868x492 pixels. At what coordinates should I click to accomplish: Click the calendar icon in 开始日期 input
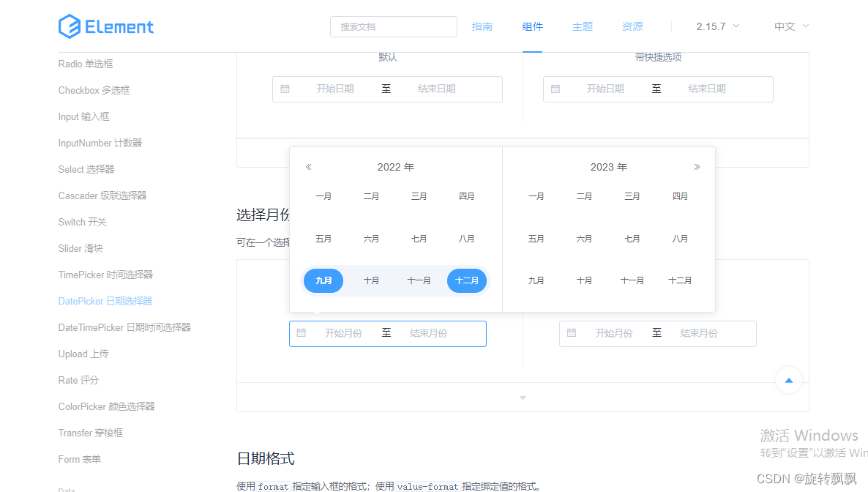(285, 89)
